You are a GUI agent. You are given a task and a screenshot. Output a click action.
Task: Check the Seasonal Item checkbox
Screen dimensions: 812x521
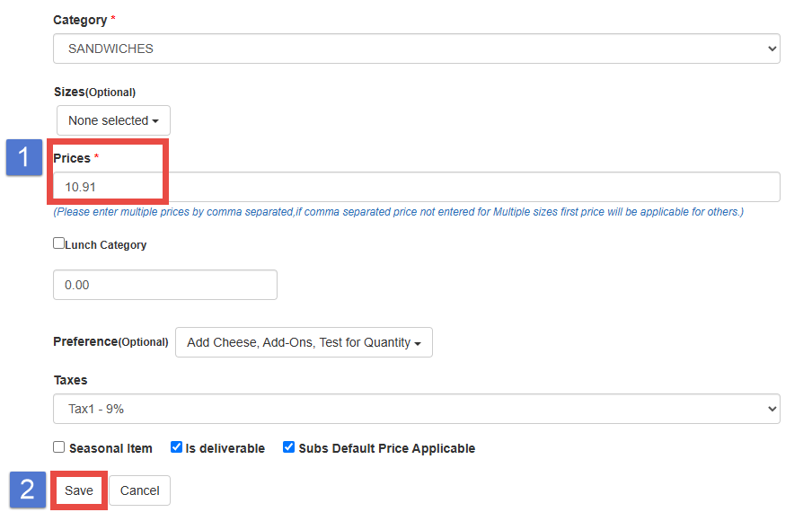click(x=59, y=447)
